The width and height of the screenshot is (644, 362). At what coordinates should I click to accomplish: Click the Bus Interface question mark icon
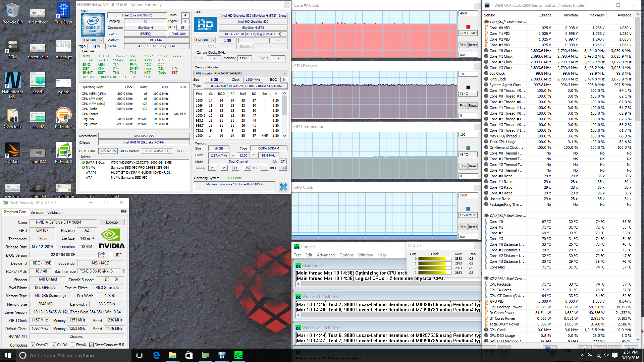point(123,271)
